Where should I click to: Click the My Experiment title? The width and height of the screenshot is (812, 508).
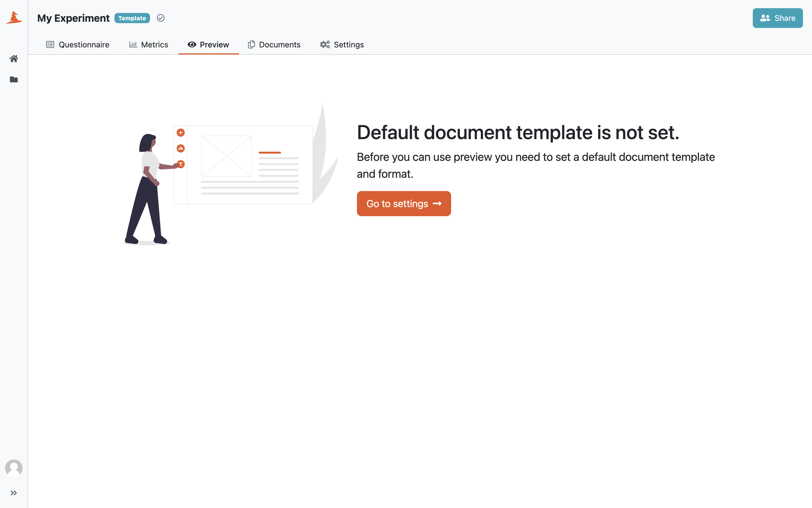[x=74, y=18]
